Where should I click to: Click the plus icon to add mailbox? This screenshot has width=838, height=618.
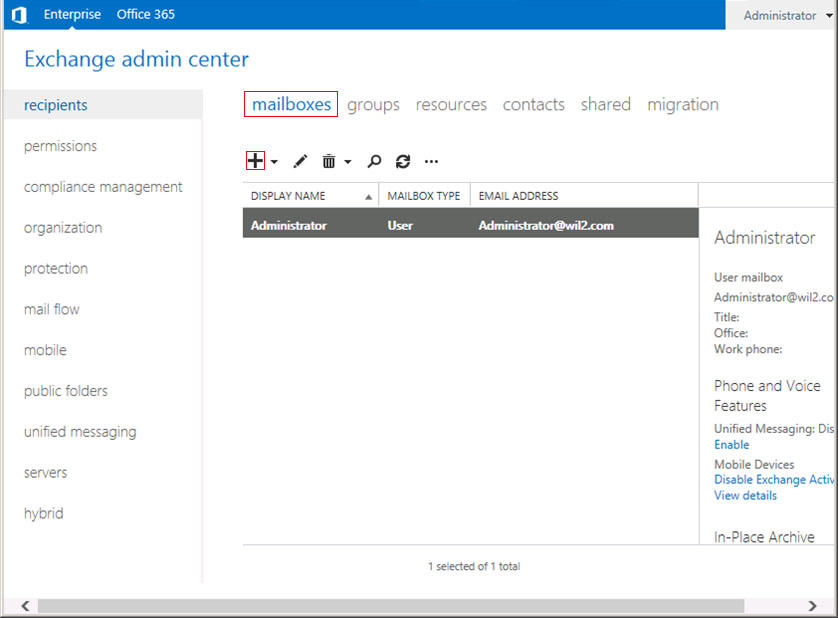tap(255, 161)
